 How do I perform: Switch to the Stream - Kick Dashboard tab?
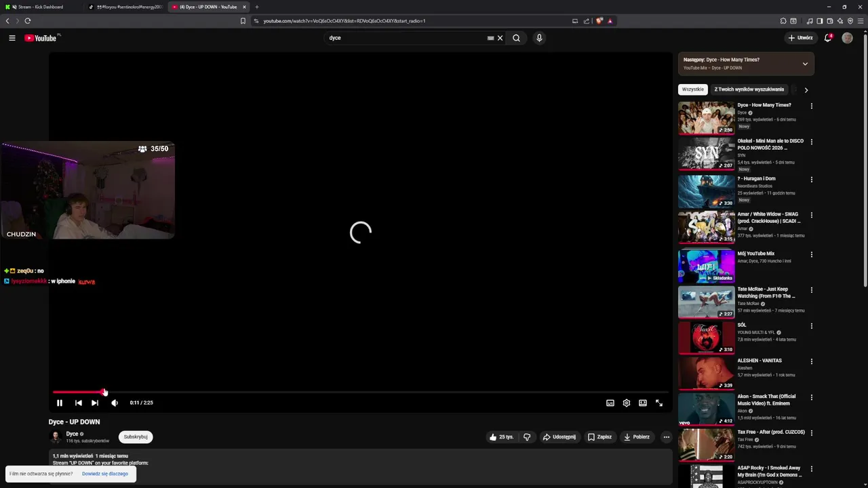41,7
